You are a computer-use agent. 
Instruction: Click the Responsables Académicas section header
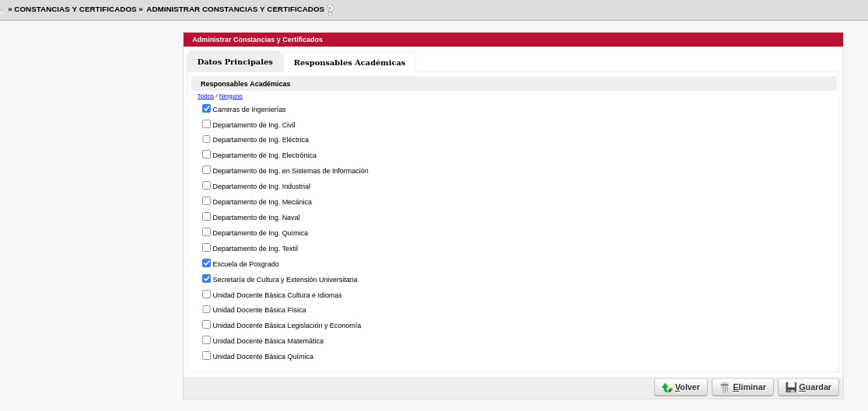pos(513,84)
